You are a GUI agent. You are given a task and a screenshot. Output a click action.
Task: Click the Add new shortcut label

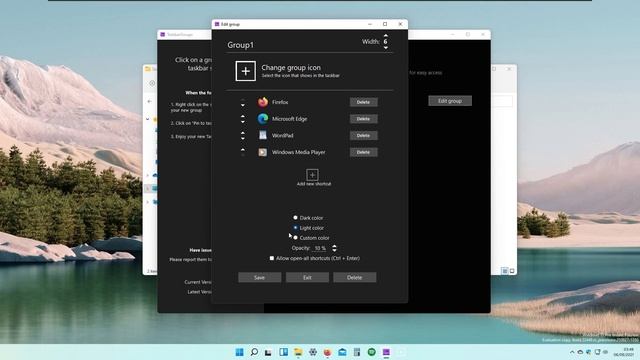point(314,184)
